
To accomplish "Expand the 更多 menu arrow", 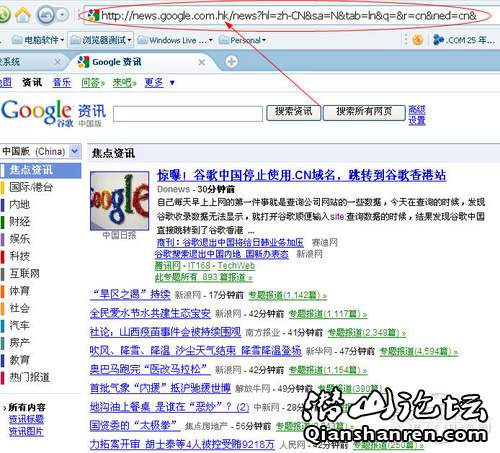I will click(172, 83).
